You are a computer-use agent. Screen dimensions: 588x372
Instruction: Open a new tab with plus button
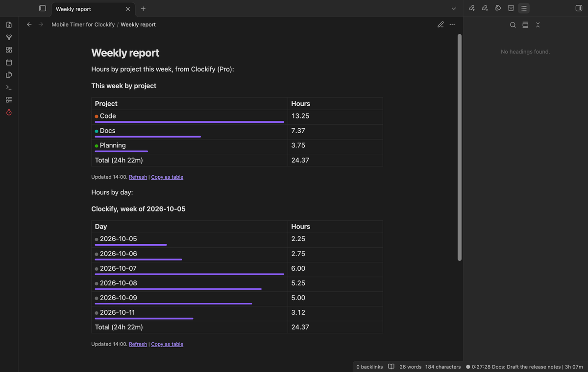click(143, 9)
